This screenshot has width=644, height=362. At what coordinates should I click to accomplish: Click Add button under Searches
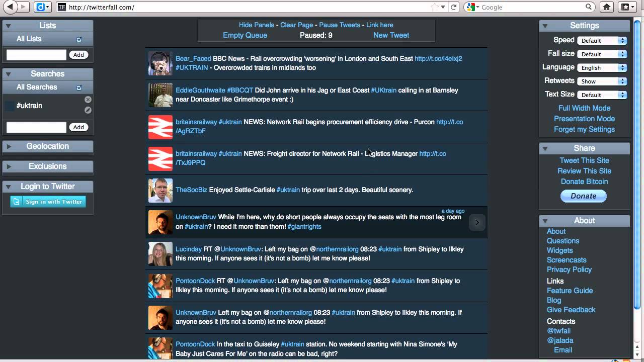[x=78, y=127]
